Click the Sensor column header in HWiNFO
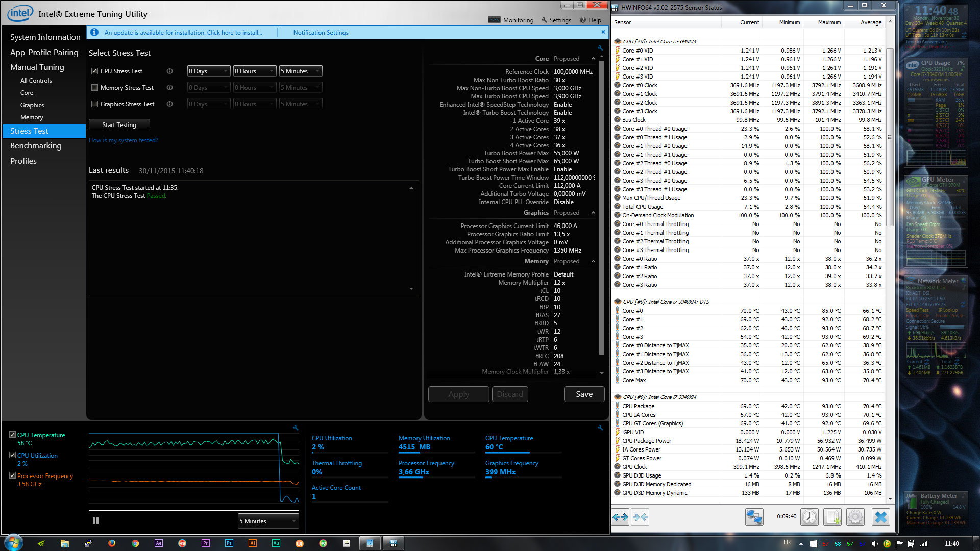 (x=666, y=22)
